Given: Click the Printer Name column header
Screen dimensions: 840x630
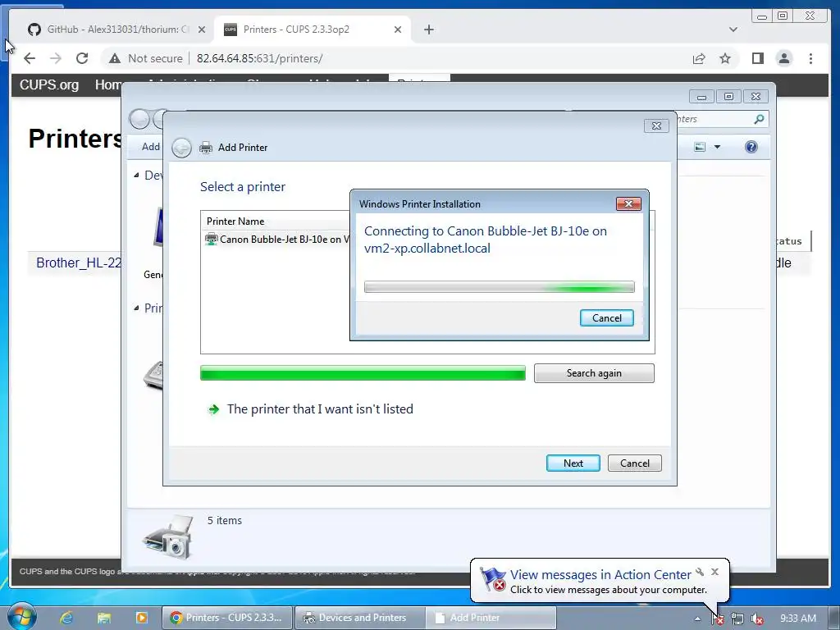Looking at the screenshot, I should (235, 221).
